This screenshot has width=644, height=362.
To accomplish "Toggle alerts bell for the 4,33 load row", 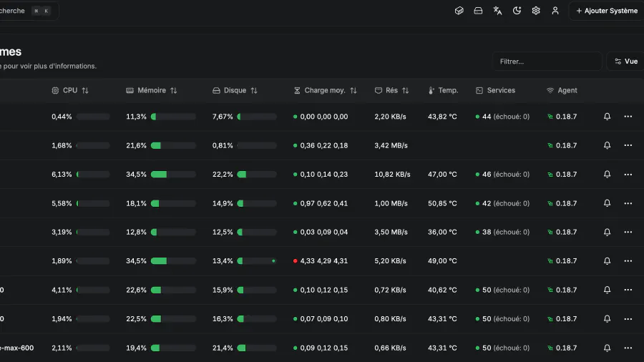I will [607, 261].
